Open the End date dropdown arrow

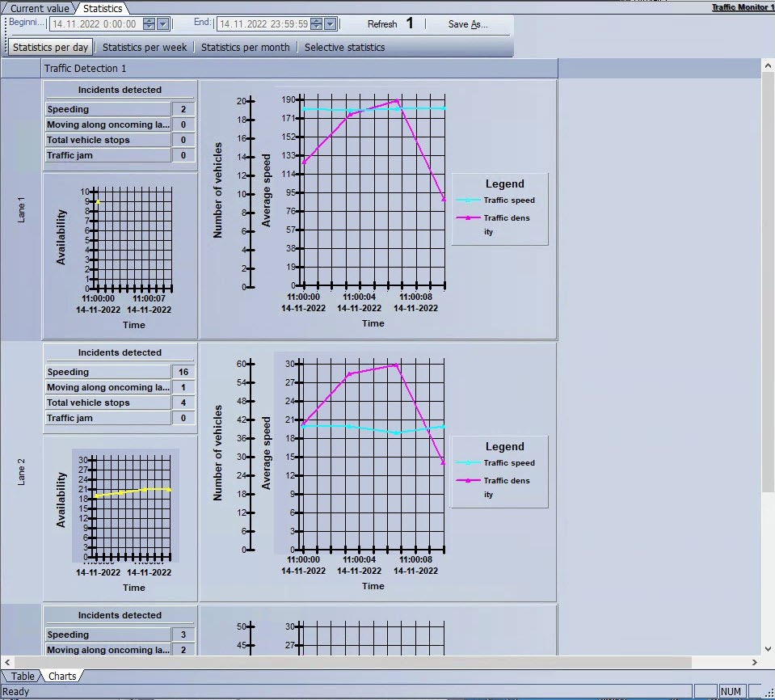point(330,24)
